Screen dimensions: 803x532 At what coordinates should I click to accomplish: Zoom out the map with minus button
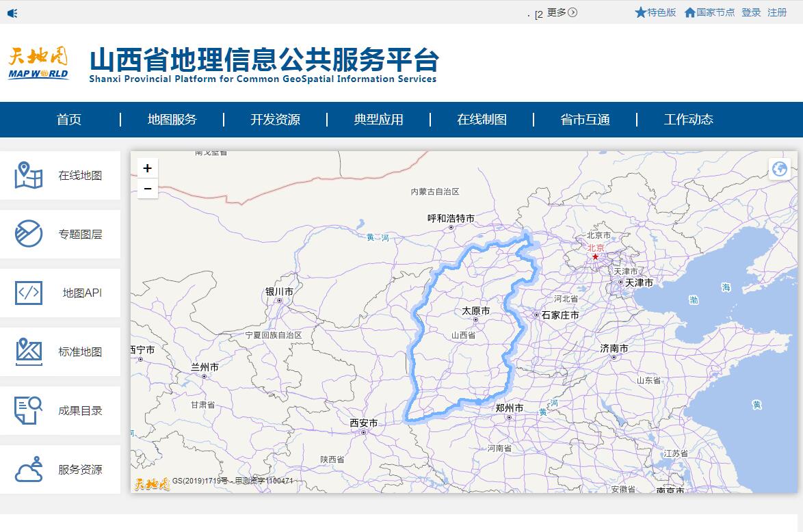tap(148, 189)
